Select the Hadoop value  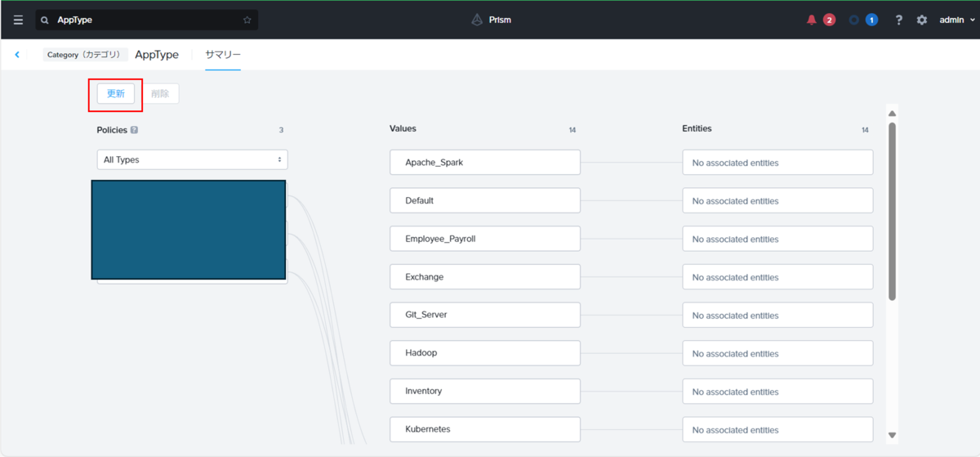[485, 353]
